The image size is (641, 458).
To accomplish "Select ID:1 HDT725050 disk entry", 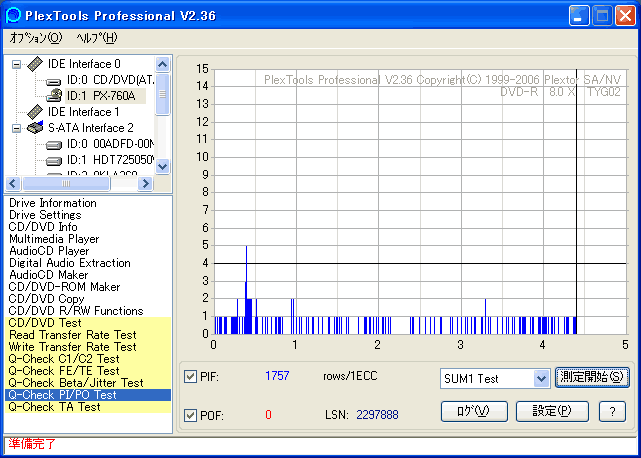I will tap(110, 160).
